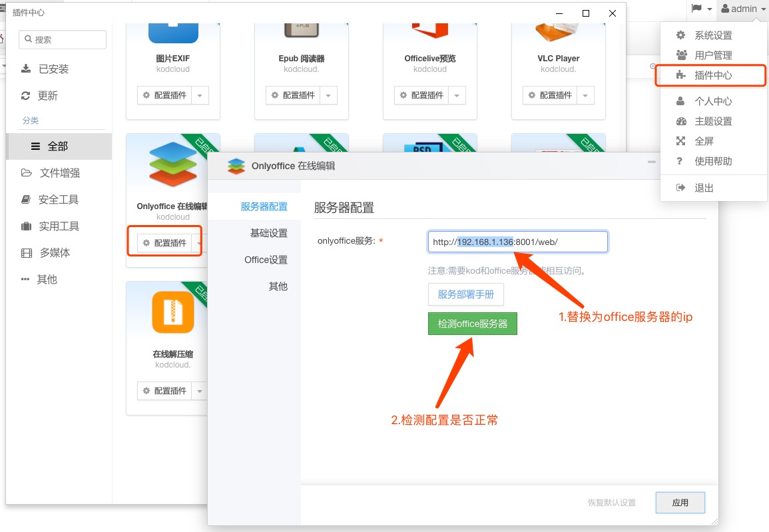Click Onlyoffice icon in dialog title bar
The width and height of the screenshot is (769, 532).
point(235,166)
